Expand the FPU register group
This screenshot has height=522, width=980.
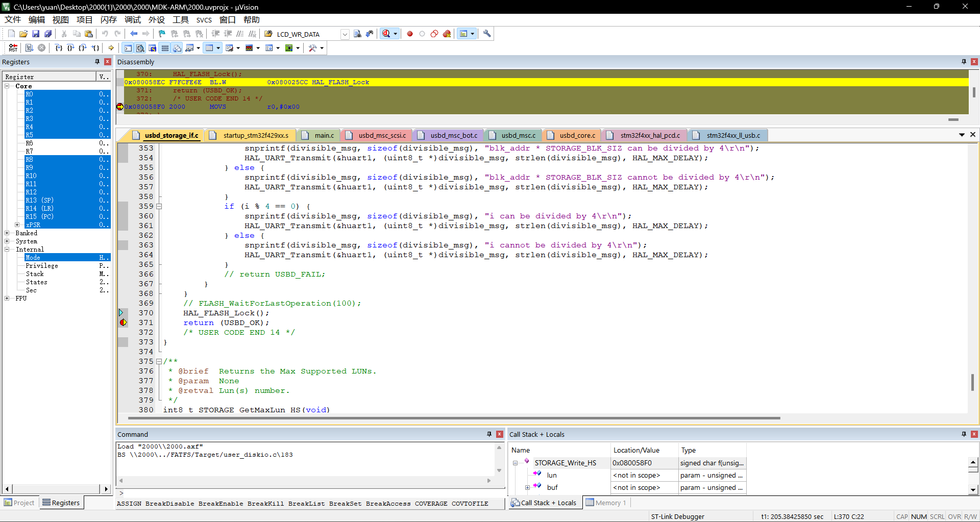pyautogui.click(x=7, y=299)
